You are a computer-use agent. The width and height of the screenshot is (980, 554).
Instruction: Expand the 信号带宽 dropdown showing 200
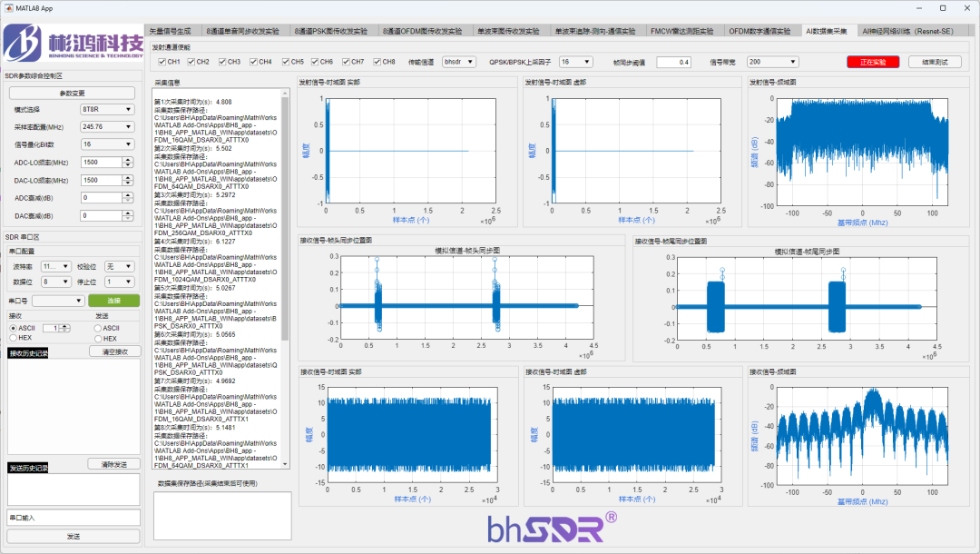(772, 62)
